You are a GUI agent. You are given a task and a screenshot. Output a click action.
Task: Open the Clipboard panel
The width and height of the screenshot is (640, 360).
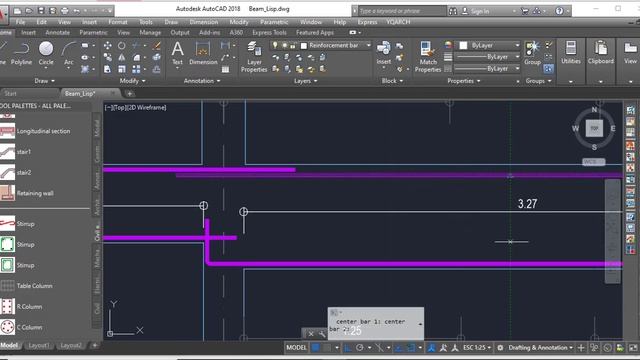pyautogui.click(x=600, y=52)
